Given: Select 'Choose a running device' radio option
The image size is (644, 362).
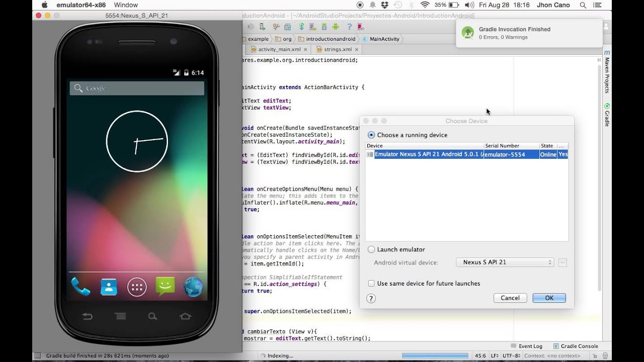Looking at the screenshot, I should point(371,135).
